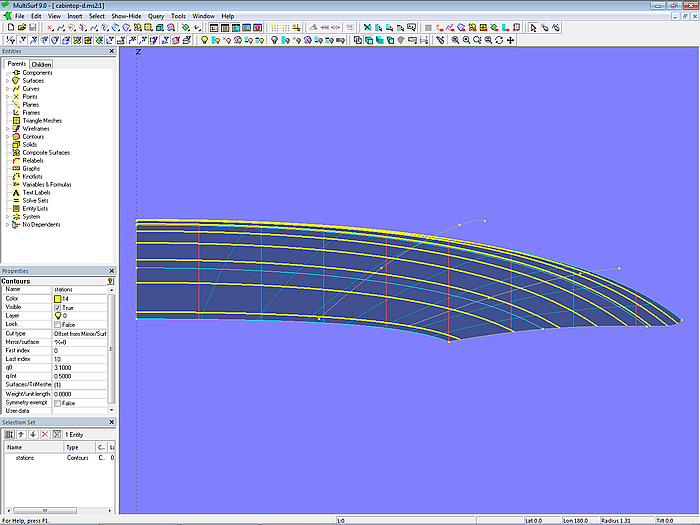
Task: Click the yellow Color swatch
Action: click(57, 298)
